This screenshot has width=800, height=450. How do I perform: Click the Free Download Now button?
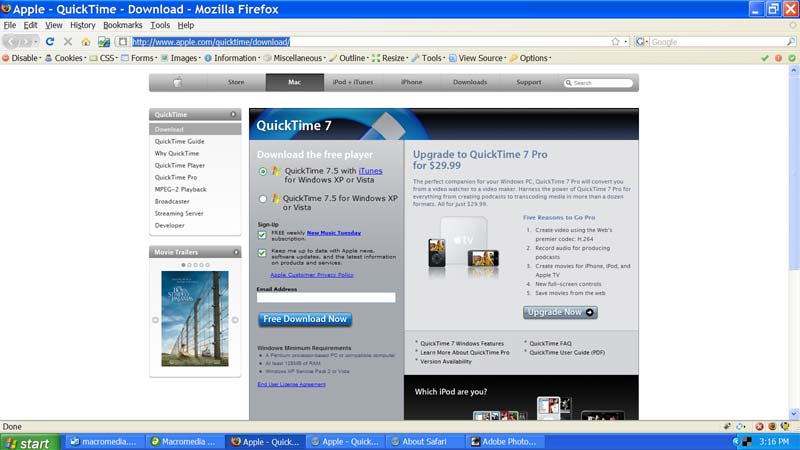click(x=305, y=319)
